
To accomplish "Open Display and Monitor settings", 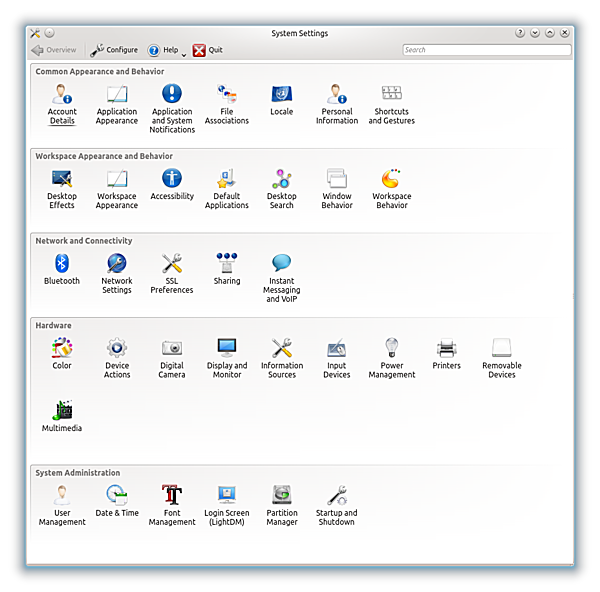I will (x=227, y=358).
